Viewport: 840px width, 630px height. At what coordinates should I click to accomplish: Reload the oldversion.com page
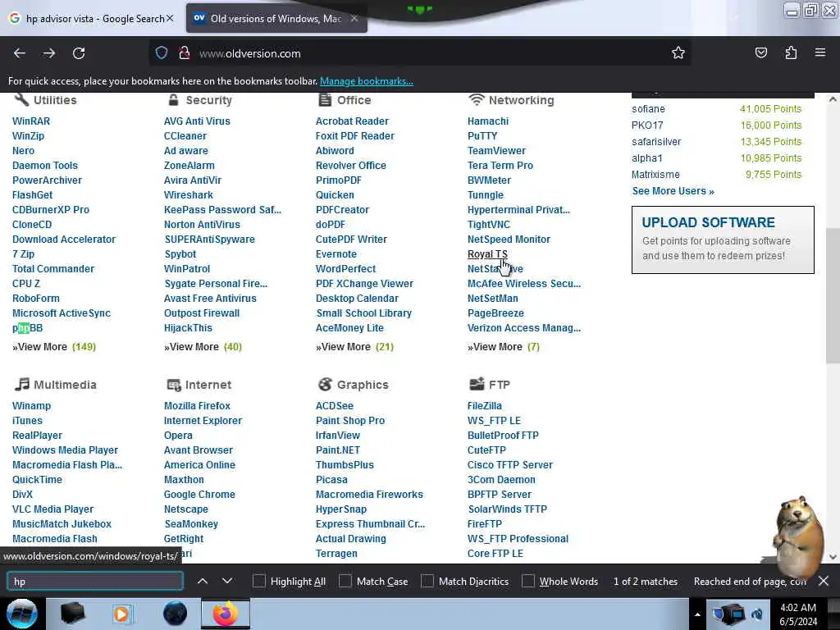[x=79, y=53]
